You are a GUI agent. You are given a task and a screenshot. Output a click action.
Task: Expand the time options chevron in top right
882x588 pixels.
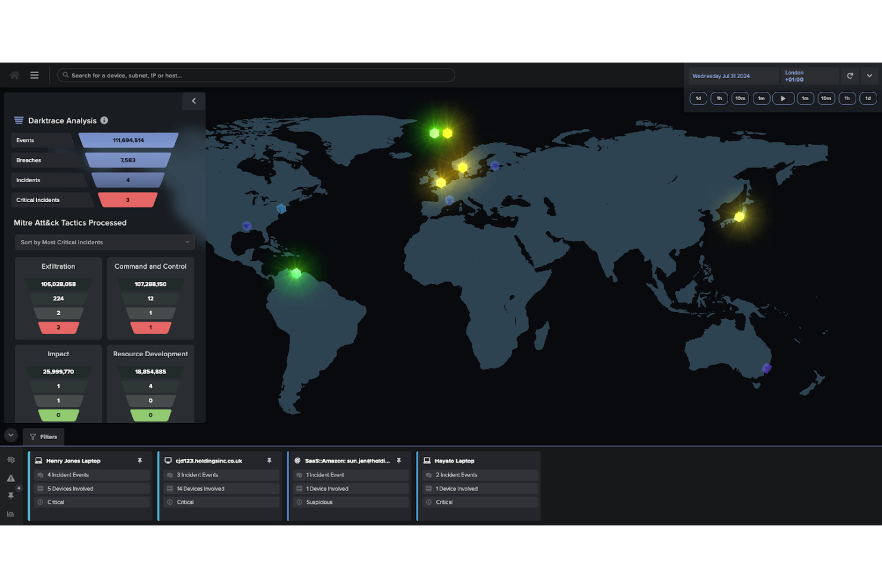point(869,76)
